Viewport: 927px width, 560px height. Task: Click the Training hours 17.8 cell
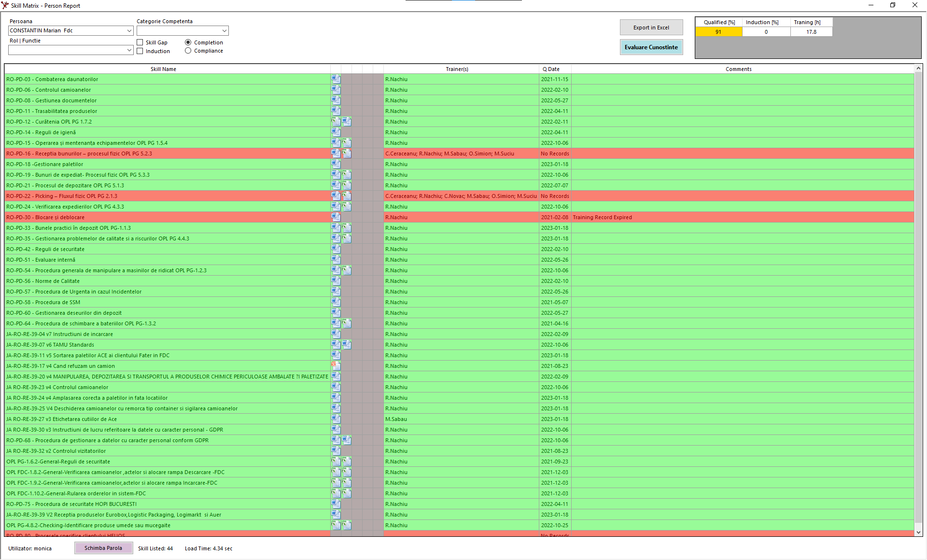pos(811,32)
